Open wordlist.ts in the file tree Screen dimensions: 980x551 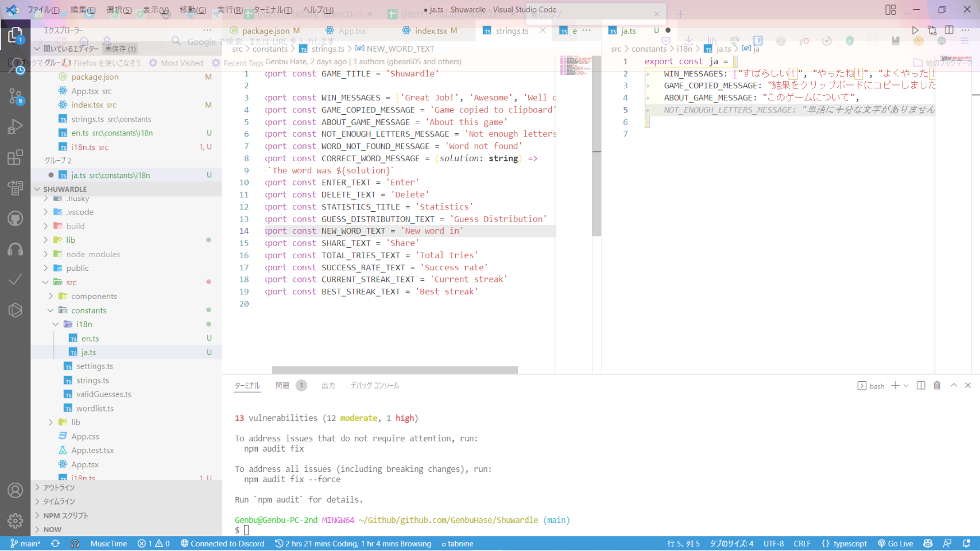coord(95,408)
